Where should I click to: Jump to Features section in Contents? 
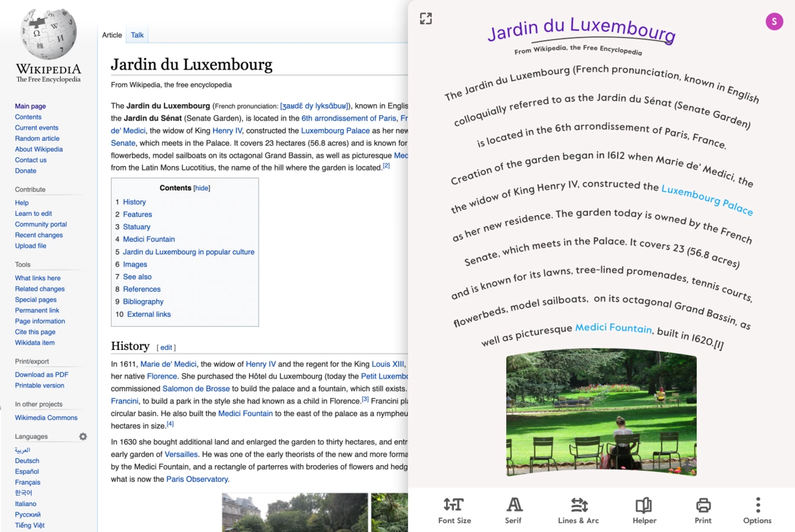(x=137, y=215)
